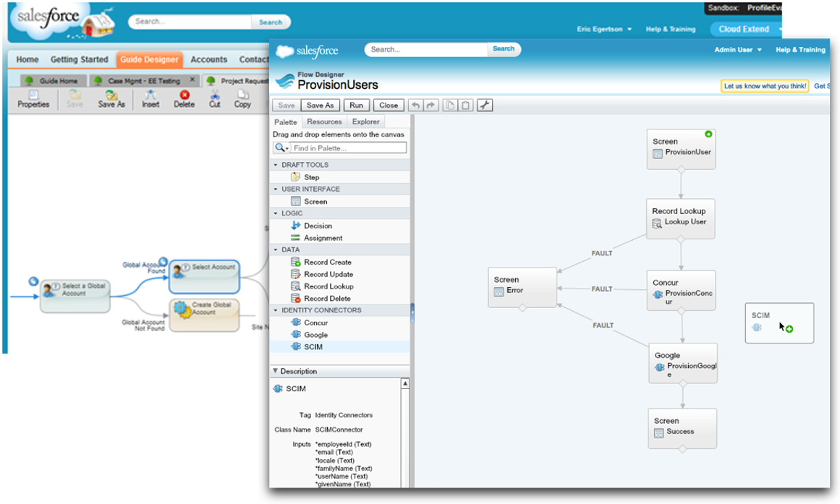Image resolution: width=840 pixels, height=504 pixels.
Task: Click the Copy icon in Flow Designer toolbar
Action: [x=450, y=106]
